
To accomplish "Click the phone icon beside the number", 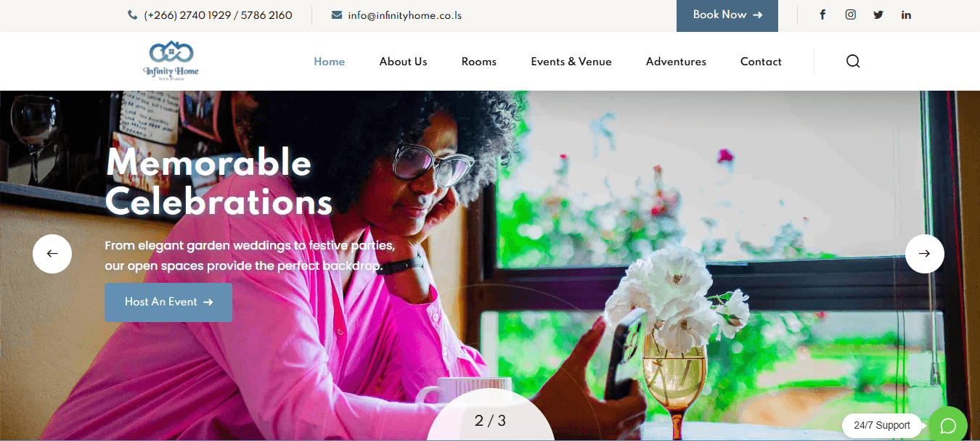I will [132, 15].
